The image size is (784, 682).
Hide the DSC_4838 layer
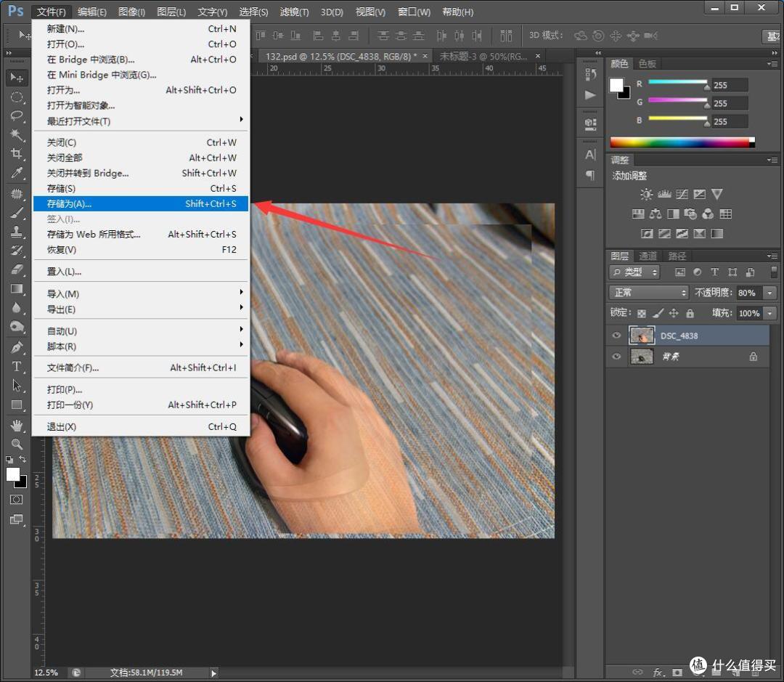tap(616, 336)
